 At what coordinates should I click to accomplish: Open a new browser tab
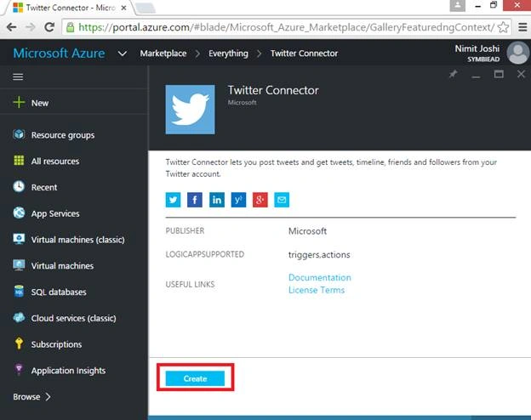click(x=146, y=9)
